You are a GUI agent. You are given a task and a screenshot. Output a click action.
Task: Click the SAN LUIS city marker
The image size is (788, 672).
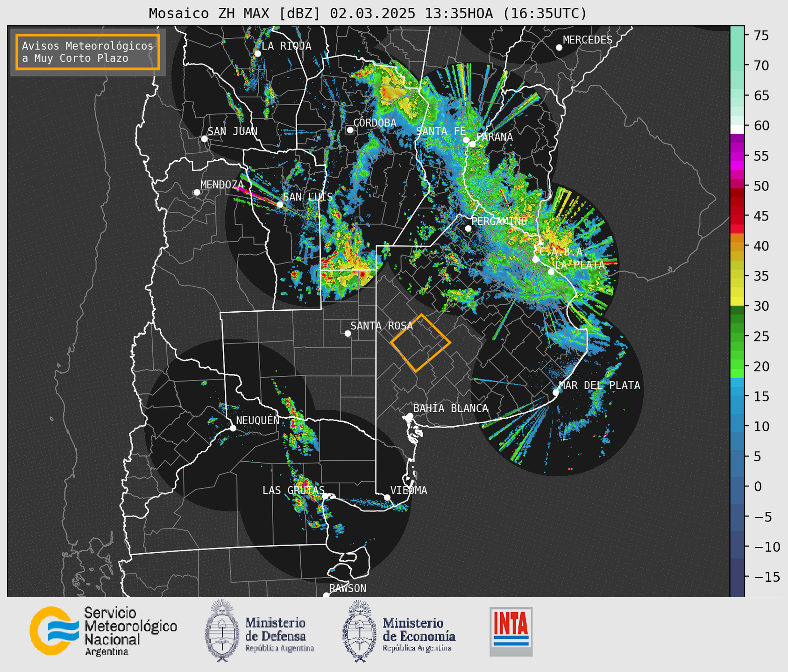tap(280, 204)
